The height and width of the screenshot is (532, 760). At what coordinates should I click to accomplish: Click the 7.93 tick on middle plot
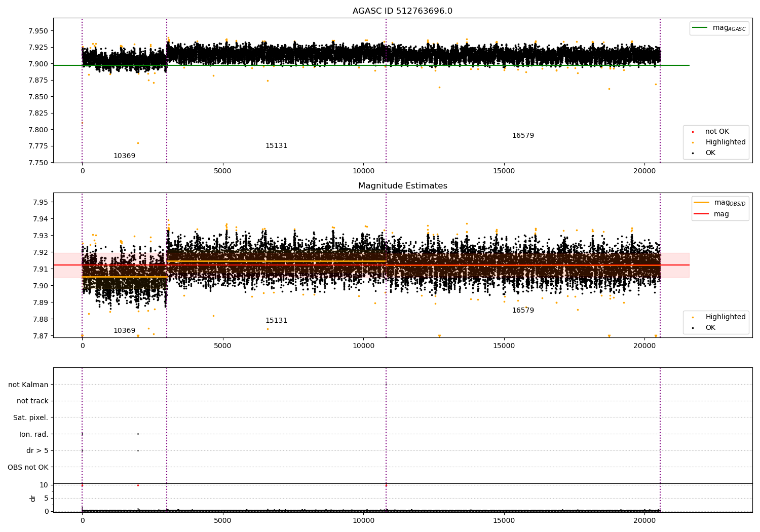pos(40,236)
